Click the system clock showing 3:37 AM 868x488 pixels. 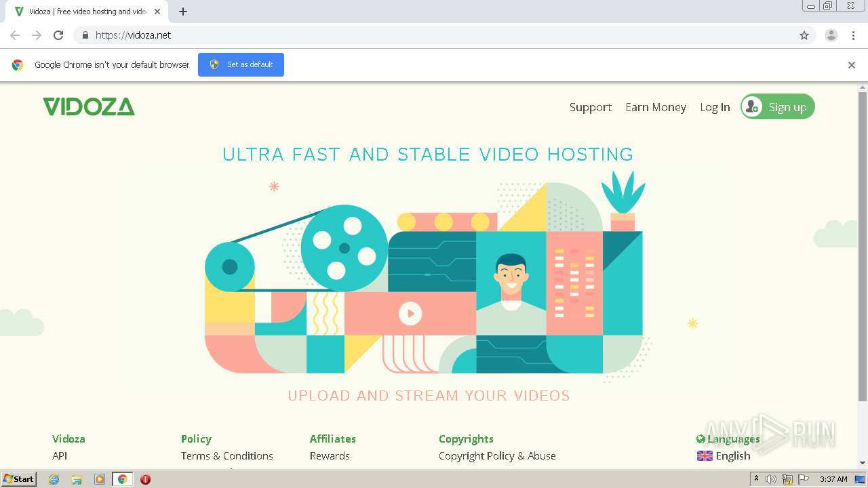(833, 479)
